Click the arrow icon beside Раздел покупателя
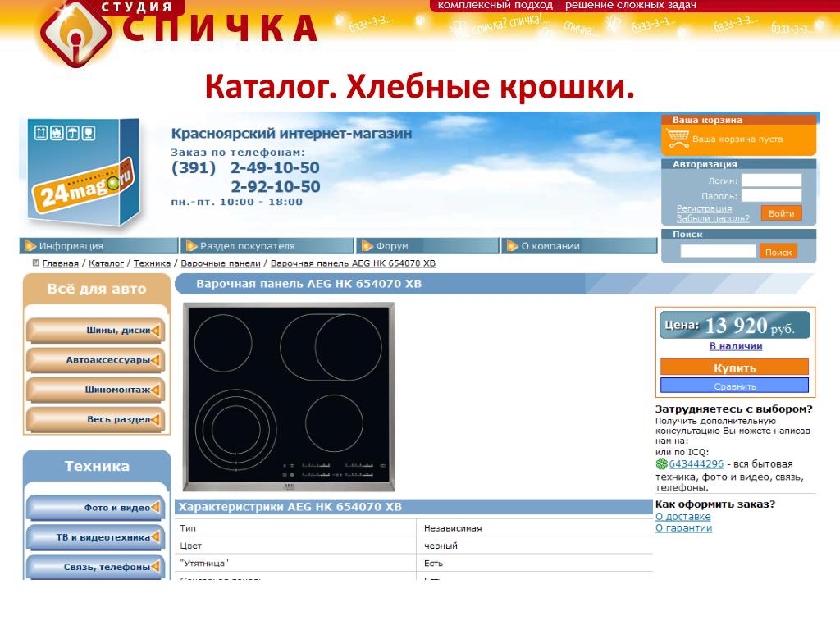Screen dimensions: 840x630 [x=192, y=246]
